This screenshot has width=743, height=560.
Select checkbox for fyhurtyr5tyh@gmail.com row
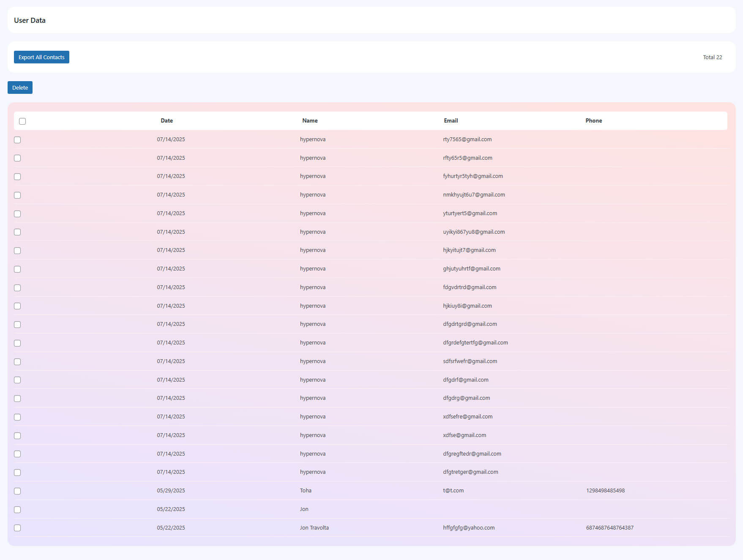pyautogui.click(x=17, y=177)
